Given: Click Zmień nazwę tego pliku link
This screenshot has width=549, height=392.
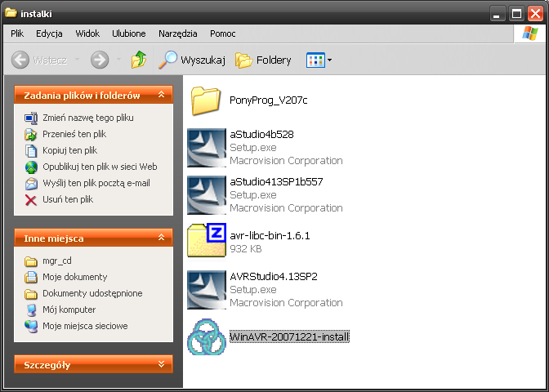Looking at the screenshot, I should point(87,118).
